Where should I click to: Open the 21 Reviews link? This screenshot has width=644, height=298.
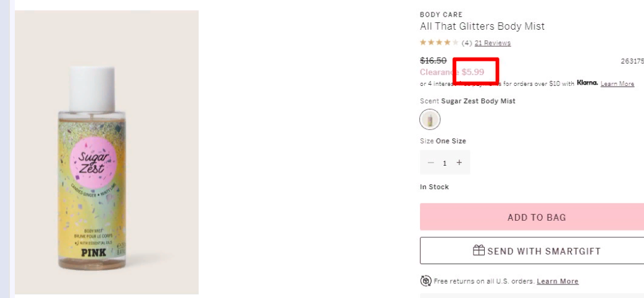point(493,43)
